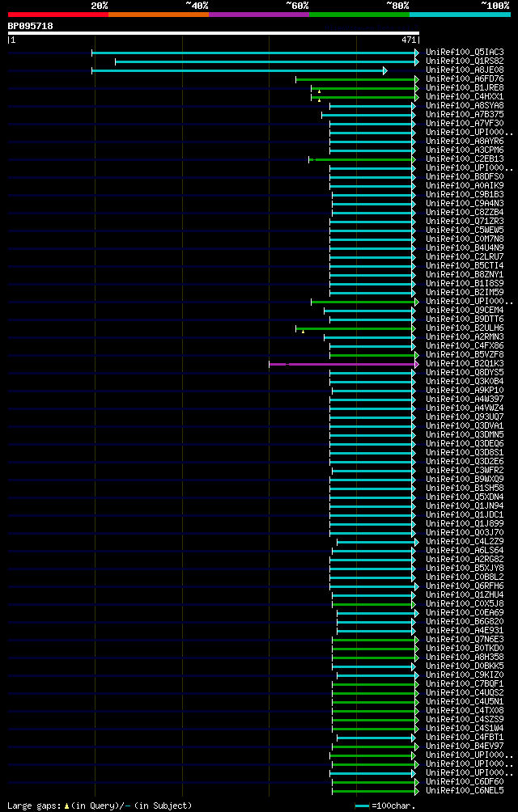The image size is (518, 812).
Task: Select the UniRef100_B1JRE8 label
Action: (x=465, y=87)
